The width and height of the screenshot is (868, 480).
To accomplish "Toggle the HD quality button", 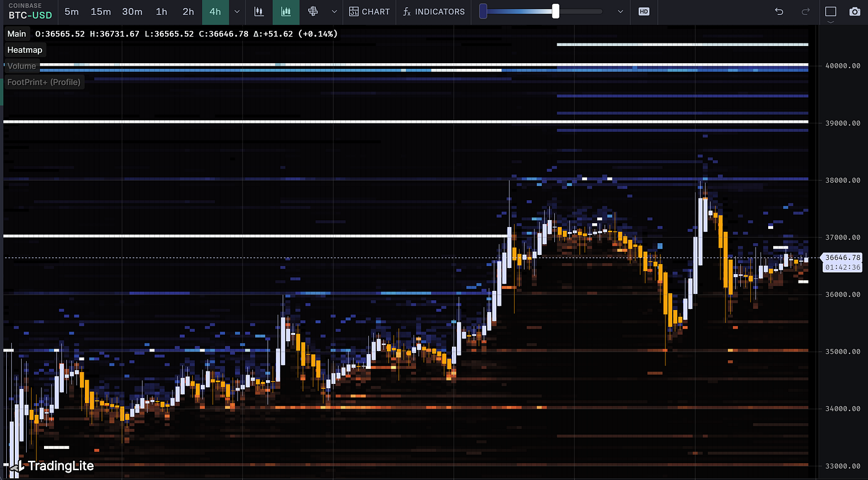I will click(644, 12).
